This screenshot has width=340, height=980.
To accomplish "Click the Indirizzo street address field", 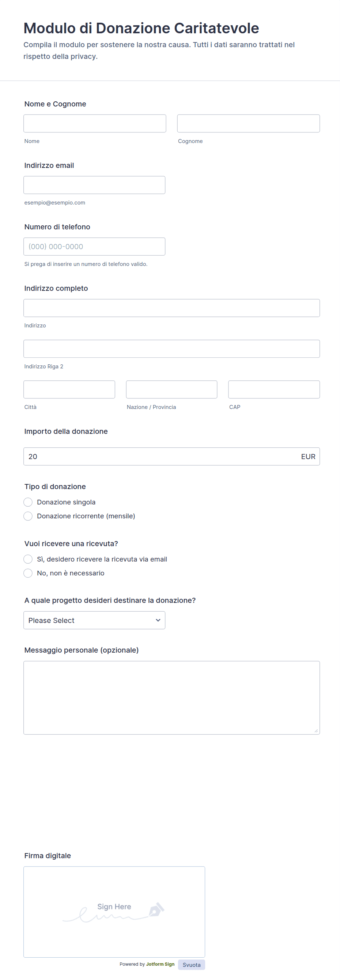I will pos(171,308).
